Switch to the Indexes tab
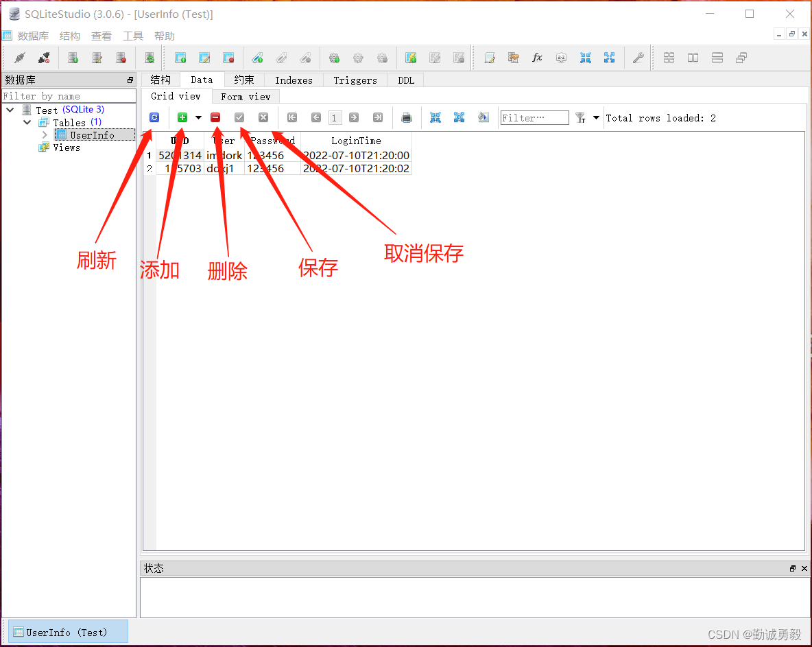 pos(294,80)
